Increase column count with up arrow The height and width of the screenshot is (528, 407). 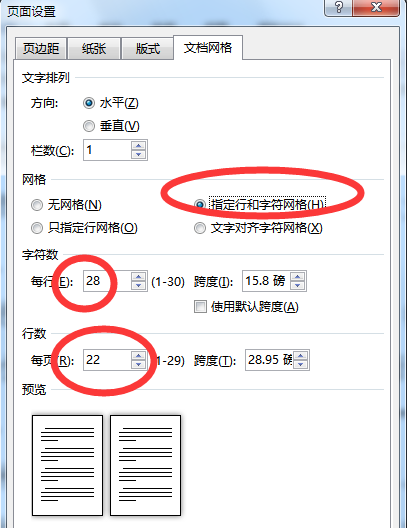tap(138, 145)
